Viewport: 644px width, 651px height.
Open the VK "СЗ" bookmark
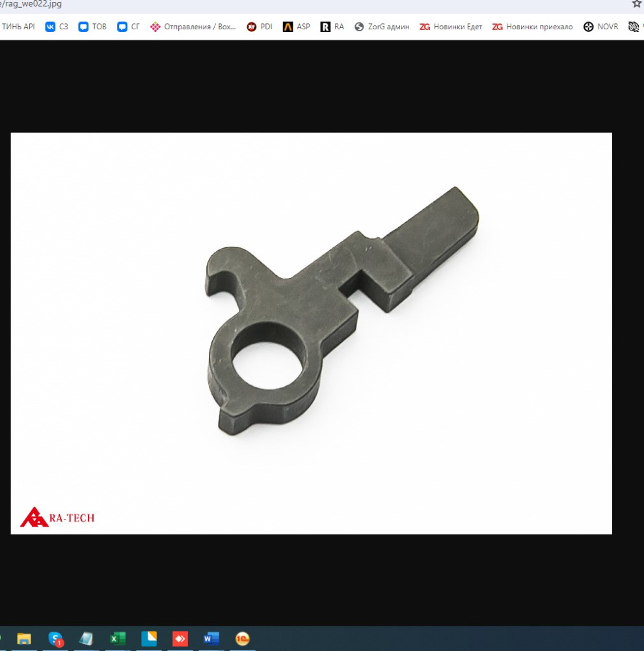click(57, 27)
